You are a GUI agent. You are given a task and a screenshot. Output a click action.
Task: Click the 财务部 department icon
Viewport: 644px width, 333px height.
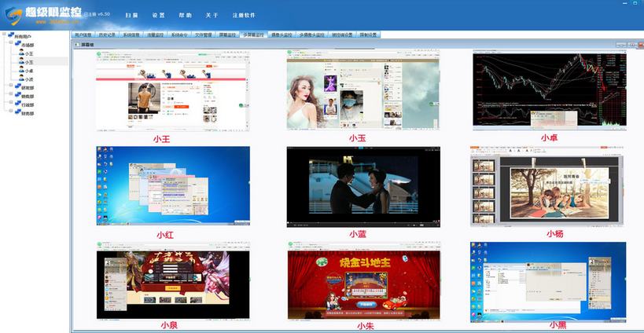coord(18,113)
